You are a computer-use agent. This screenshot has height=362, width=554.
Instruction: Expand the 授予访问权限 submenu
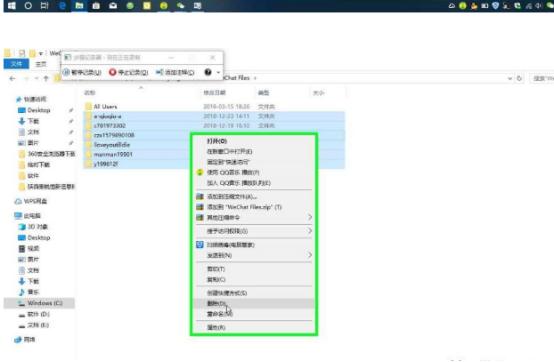[x=254, y=231]
